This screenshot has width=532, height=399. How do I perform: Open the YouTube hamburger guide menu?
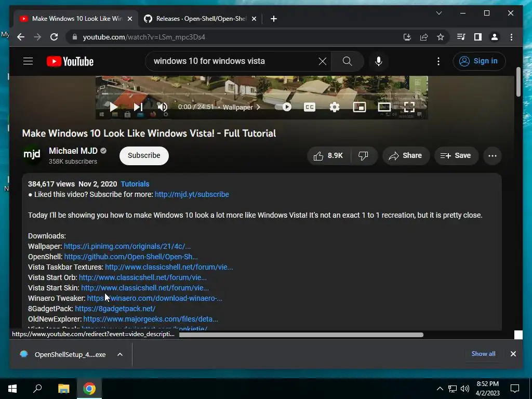28,61
